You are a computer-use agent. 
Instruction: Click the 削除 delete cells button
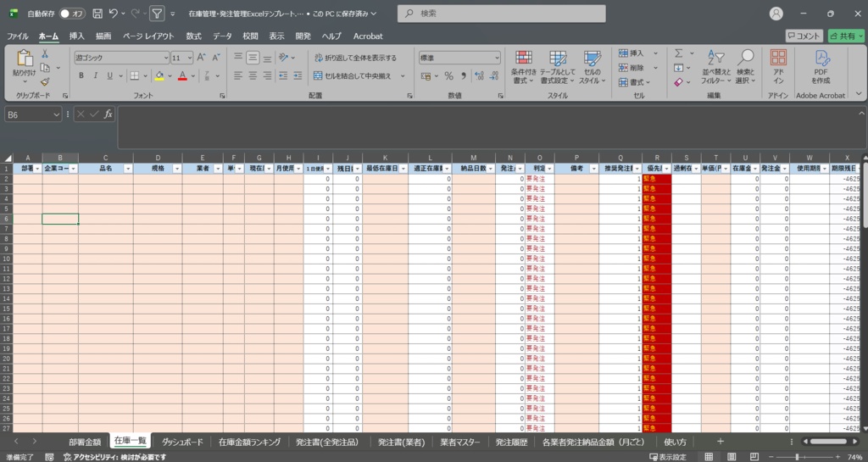point(631,68)
